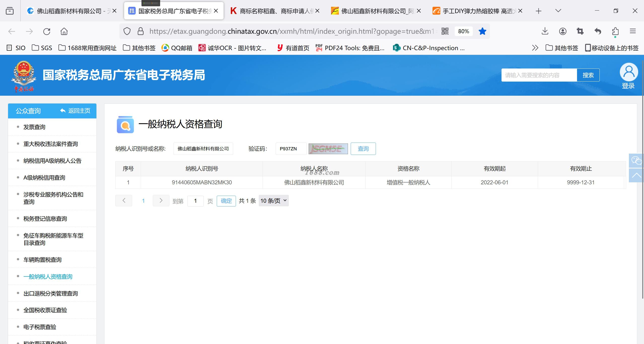
Task: Open the extensions puzzle icon
Action: pyautogui.click(x=615, y=31)
